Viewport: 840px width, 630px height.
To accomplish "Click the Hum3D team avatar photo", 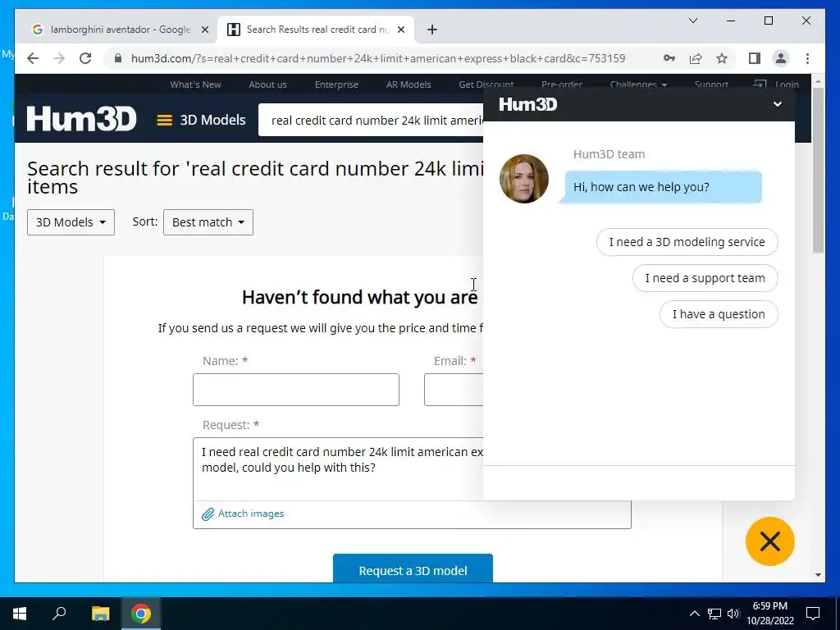I will 524,178.
